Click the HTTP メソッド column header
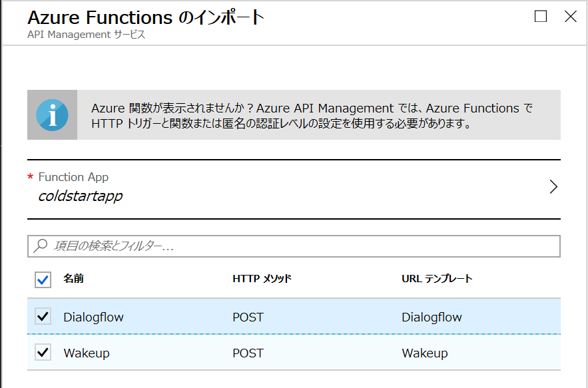Viewport: 588px width, 388px height. click(262, 279)
